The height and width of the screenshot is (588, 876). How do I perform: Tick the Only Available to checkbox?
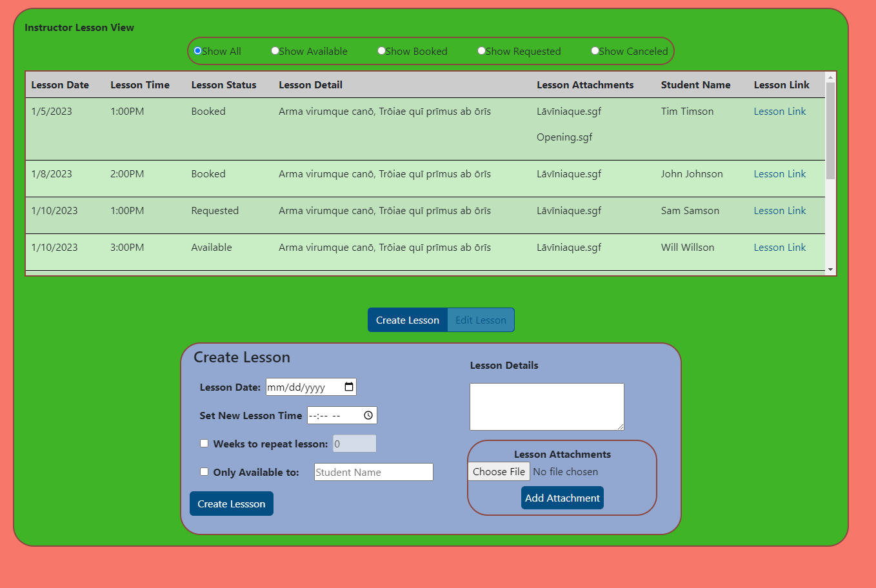pos(204,472)
